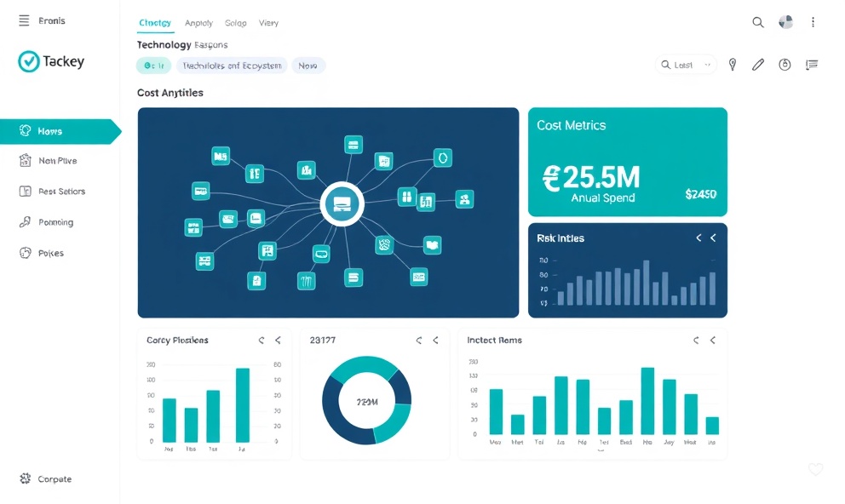
Task: Open the Cost Metrics card showing 25.5M
Action: tap(628, 162)
